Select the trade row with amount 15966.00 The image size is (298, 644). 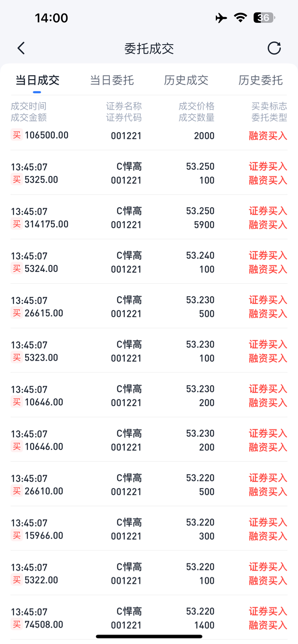[149, 529]
